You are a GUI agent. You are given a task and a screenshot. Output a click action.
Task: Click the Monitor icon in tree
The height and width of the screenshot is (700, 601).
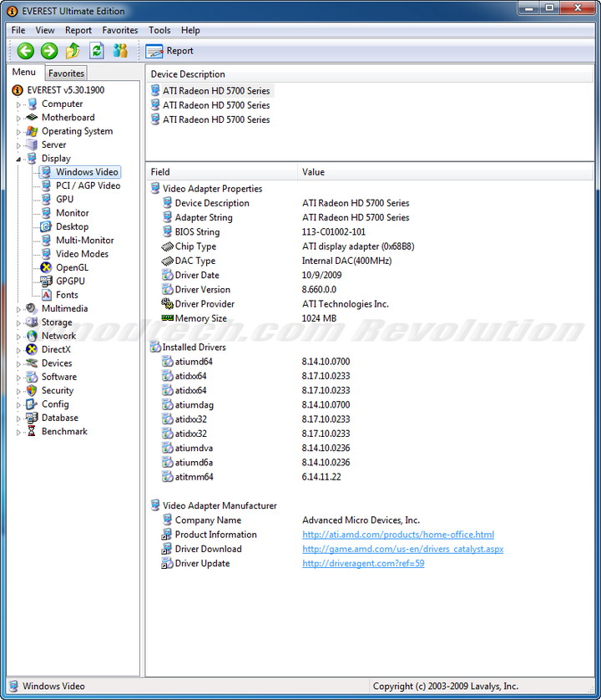click(46, 213)
